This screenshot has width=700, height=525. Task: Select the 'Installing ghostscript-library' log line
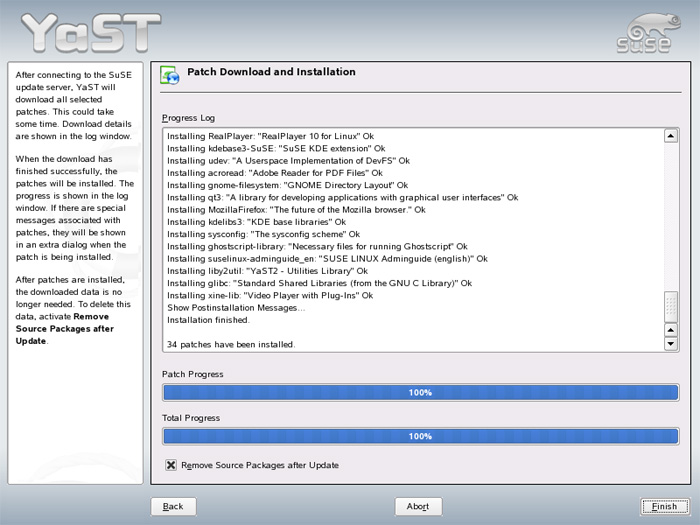tap(317, 246)
